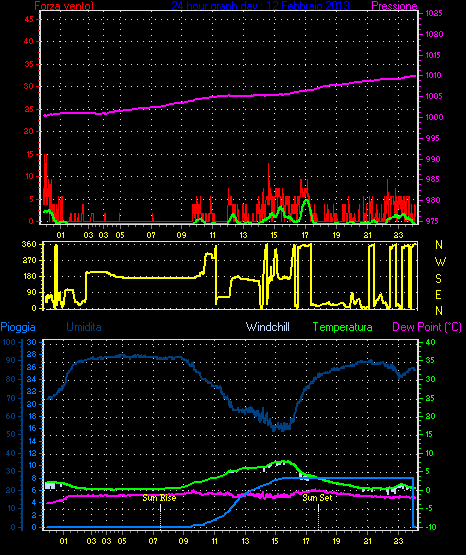This screenshot has width=466, height=555.
Task: Click the 1025 value on the pressure axis
Action: (x=434, y=13)
